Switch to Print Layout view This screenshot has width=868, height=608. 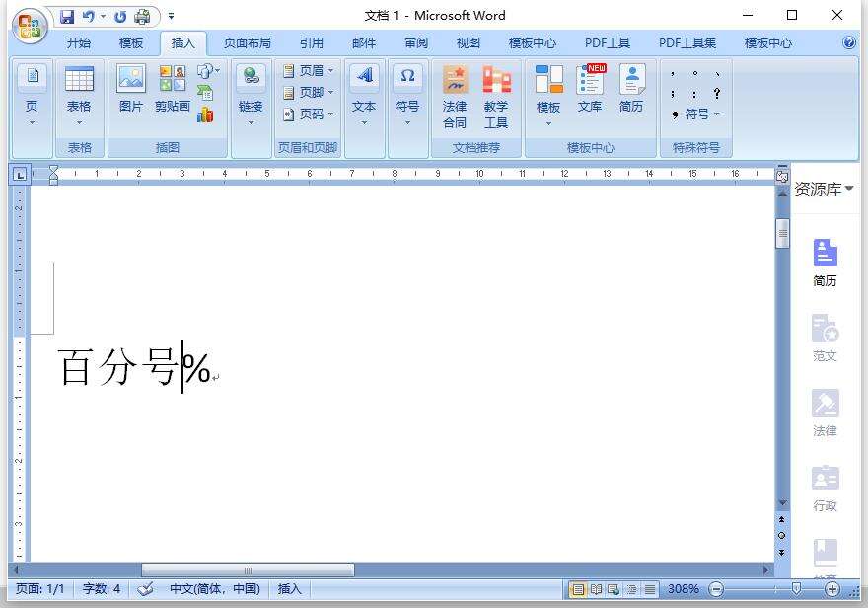(x=577, y=589)
